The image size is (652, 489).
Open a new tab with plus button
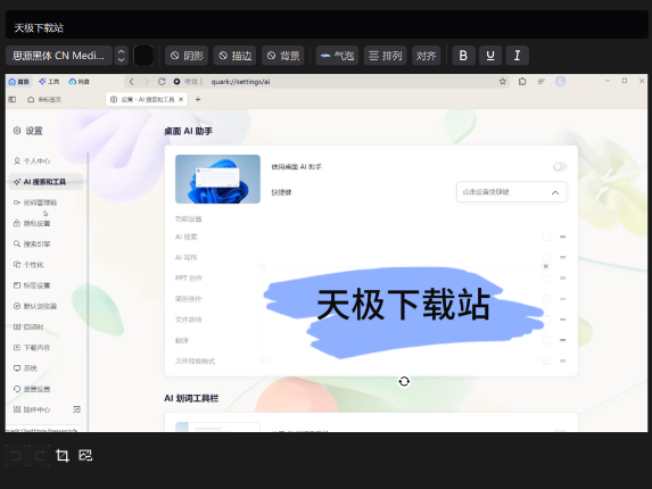point(198,99)
